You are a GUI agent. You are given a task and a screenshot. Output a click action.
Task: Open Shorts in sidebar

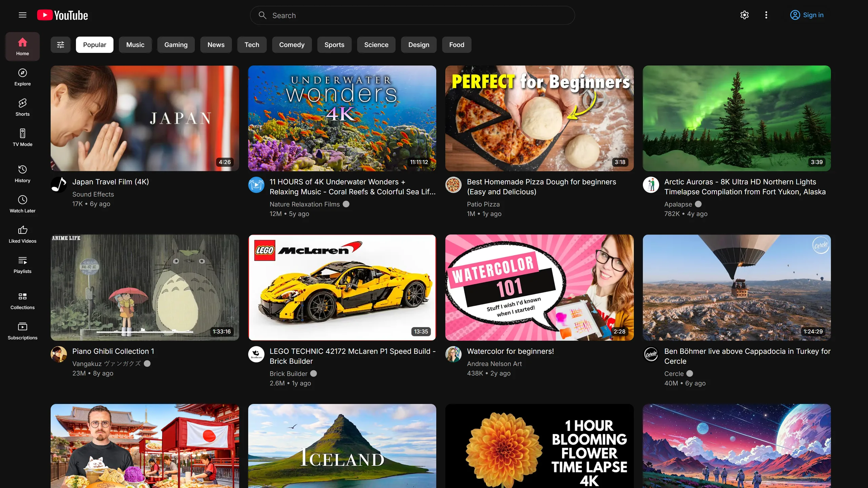22,107
